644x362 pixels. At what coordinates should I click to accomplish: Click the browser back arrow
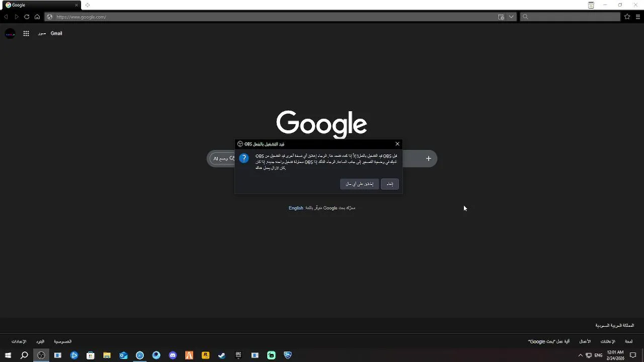tap(6, 17)
